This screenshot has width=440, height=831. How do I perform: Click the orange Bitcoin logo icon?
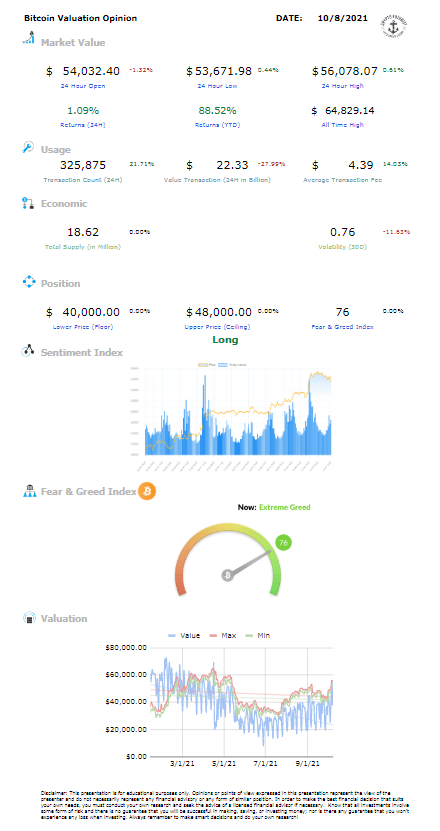point(147,491)
